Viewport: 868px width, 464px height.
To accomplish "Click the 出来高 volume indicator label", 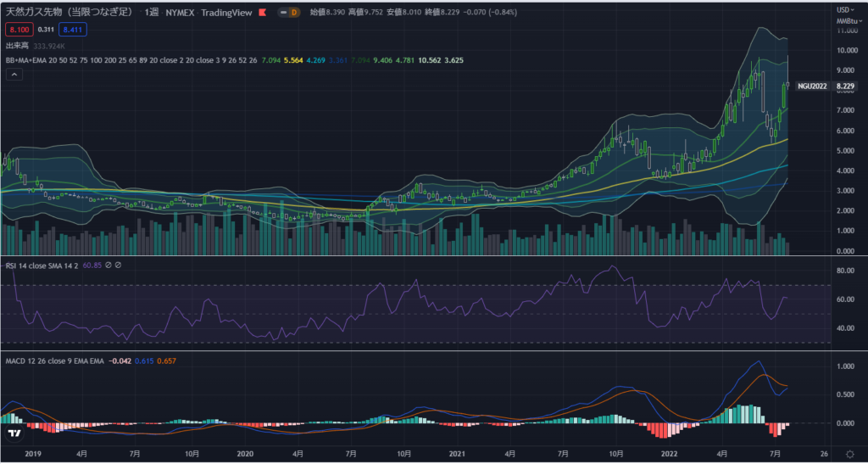I will tap(17, 44).
